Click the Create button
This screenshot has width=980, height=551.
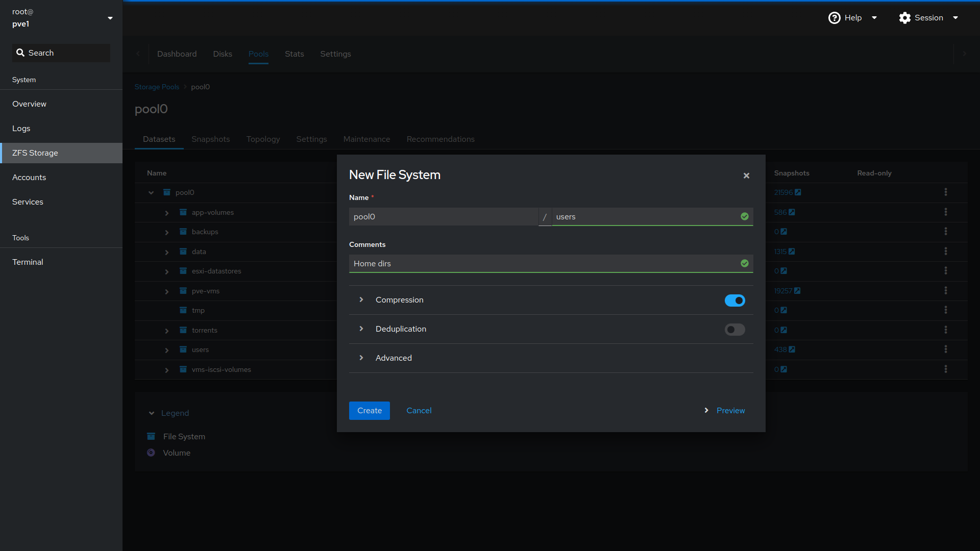pyautogui.click(x=370, y=411)
